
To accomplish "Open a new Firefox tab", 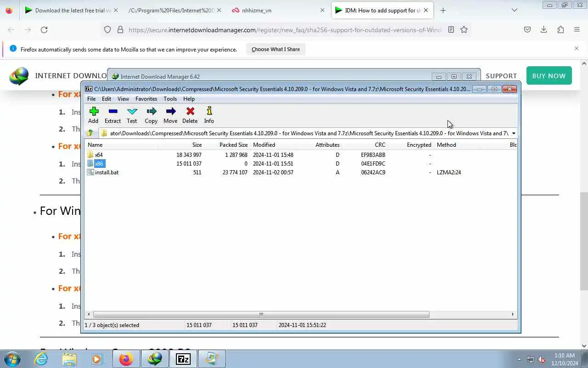I will point(443,10).
